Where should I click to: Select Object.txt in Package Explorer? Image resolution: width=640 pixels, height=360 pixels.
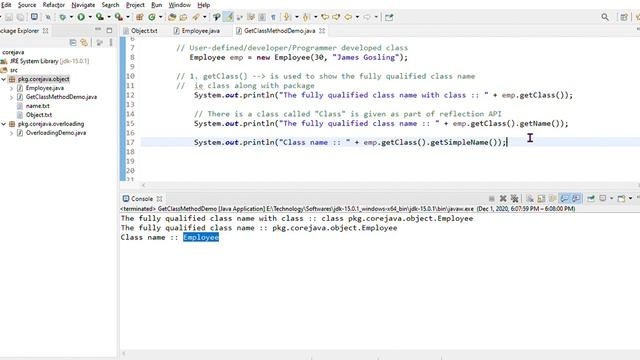tap(39, 115)
